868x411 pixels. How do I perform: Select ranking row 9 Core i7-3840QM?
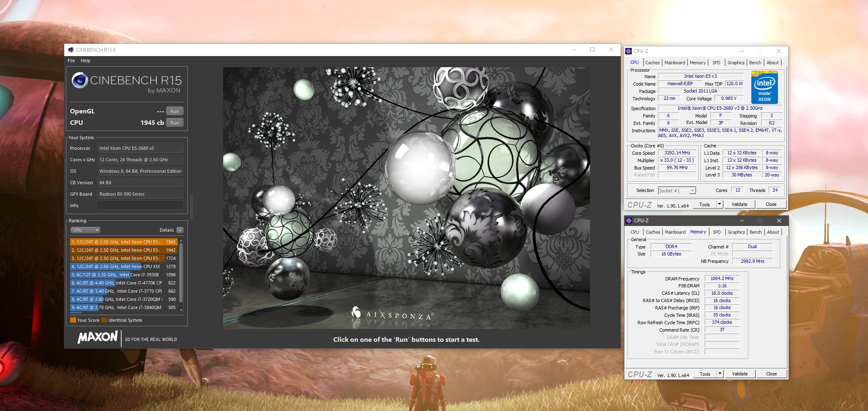coord(124,307)
